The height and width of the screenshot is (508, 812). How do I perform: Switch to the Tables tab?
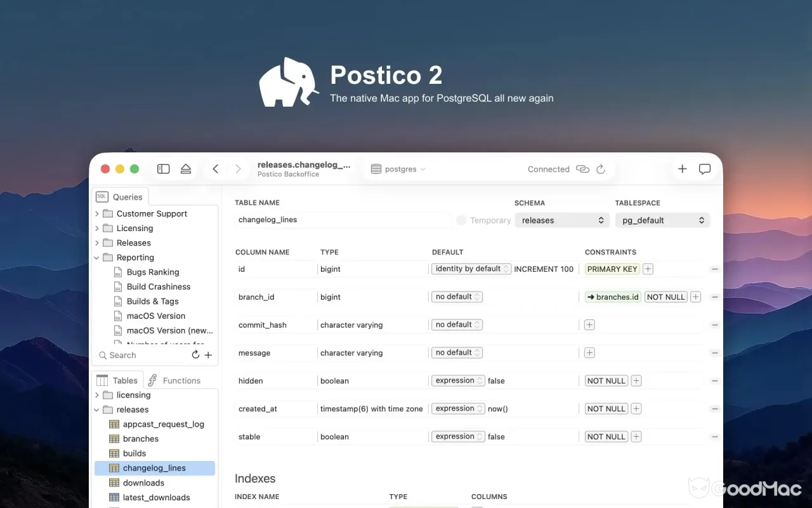(x=118, y=380)
